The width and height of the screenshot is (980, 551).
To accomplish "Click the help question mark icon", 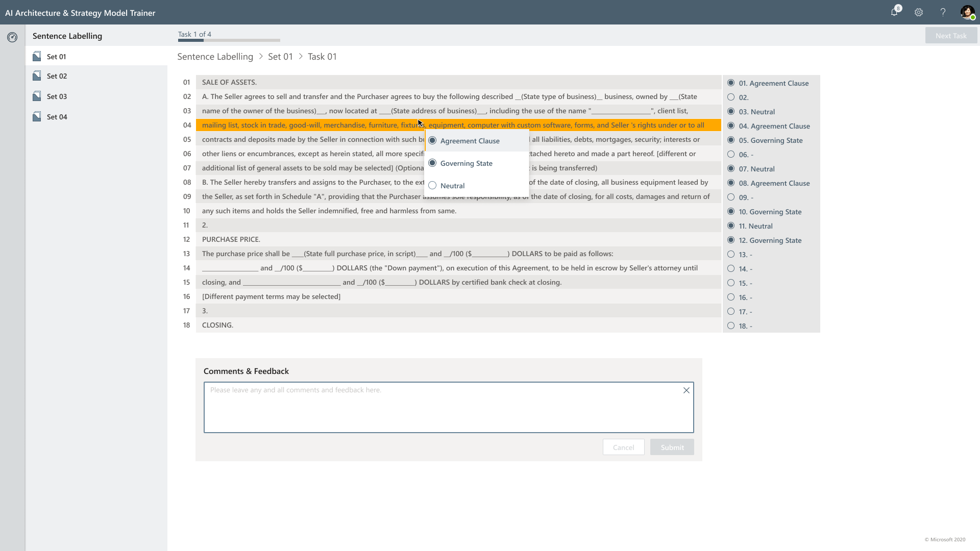I will (943, 12).
